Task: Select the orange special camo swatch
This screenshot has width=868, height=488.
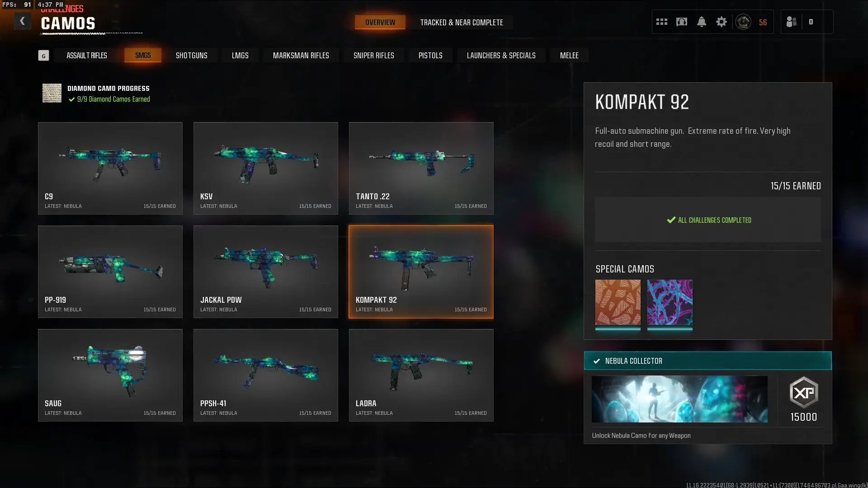Action: [618, 302]
